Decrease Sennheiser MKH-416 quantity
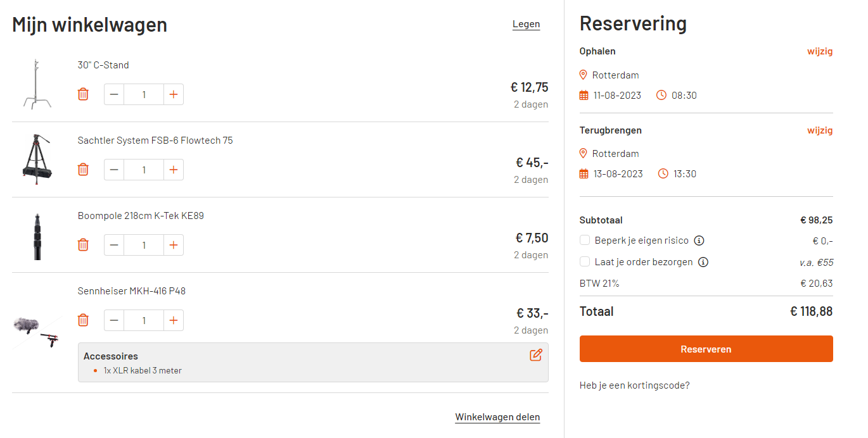This screenshot has height=438, width=868. point(114,320)
